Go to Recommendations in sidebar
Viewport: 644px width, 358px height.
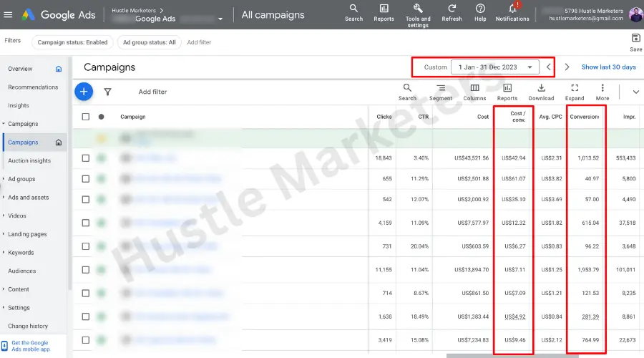(x=33, y=87)
